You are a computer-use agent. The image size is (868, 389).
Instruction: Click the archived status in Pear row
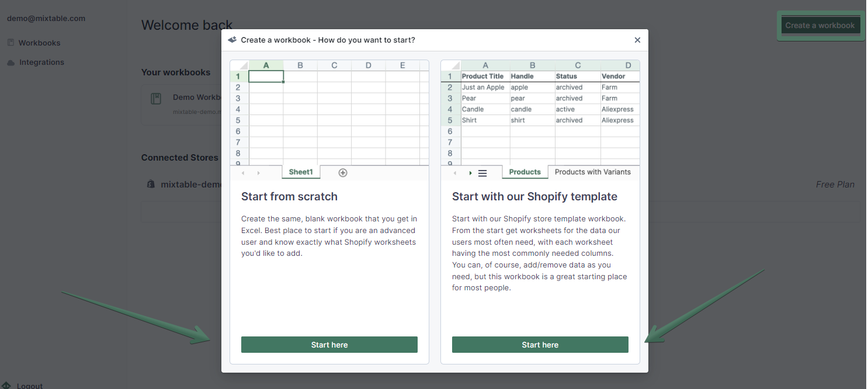578,98
